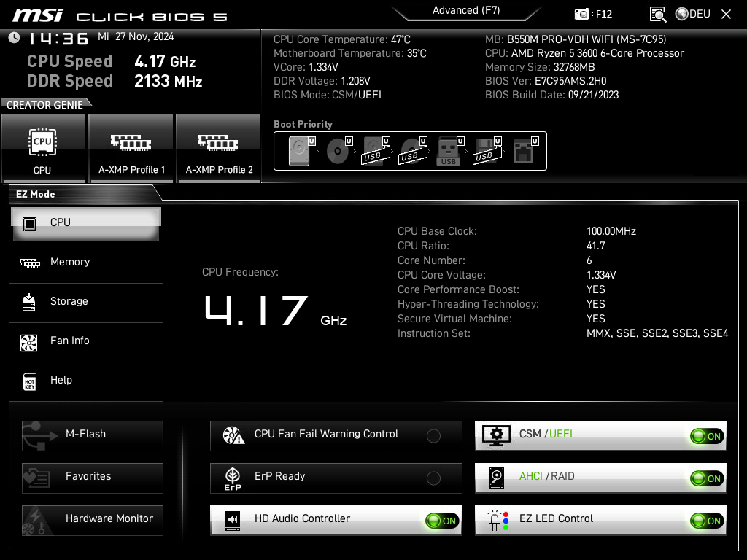Click the Instruction Set MMX SSE list
This screenshot has height=560, width=747.
657,333
